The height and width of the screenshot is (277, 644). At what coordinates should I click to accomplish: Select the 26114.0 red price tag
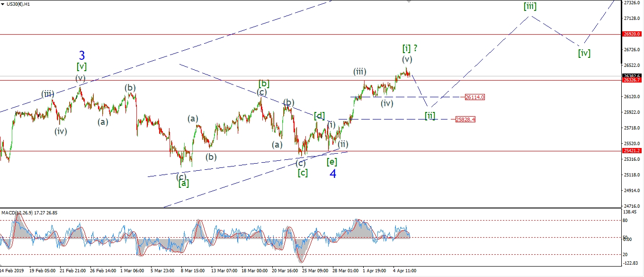[x=474, y=97]
